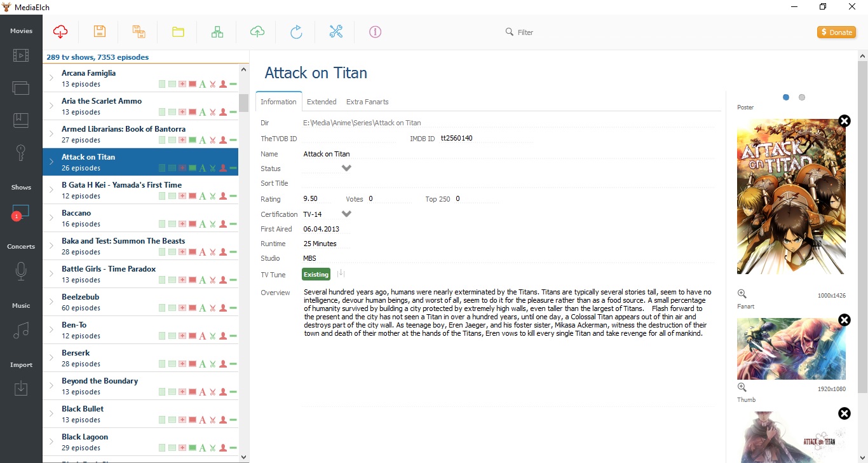
Task: Expand the Aria the Scarlet Ammo show
Action: [51, 106]
